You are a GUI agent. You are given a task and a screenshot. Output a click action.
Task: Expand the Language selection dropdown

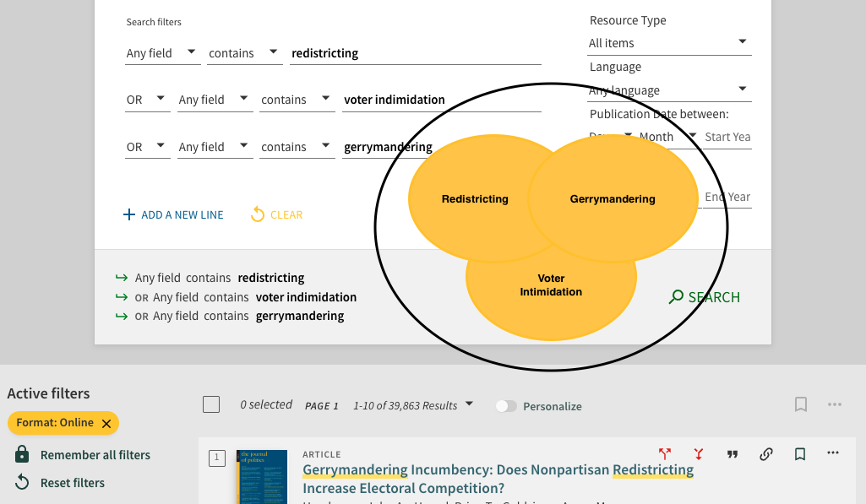pos(669,89)
